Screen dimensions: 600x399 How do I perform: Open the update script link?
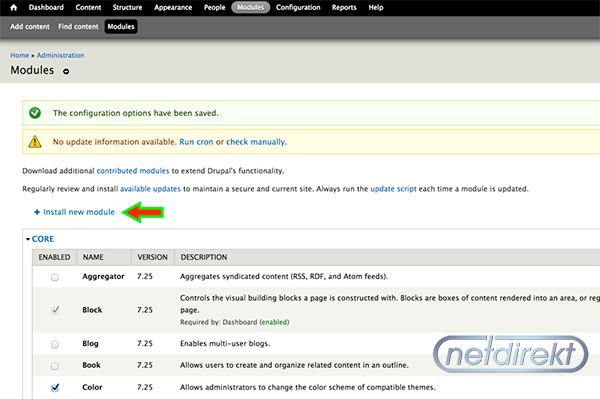point(393,189)
